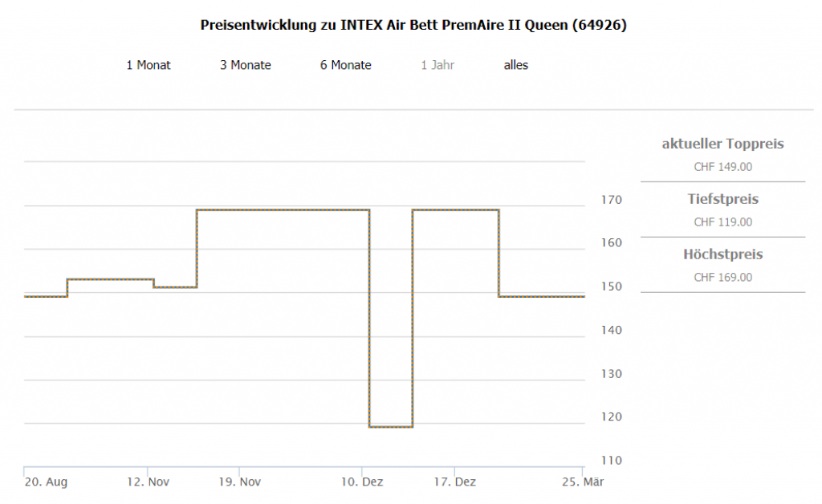Click the '10. Dez' date axis label
Screen dimensions: 822x504
[363, 482]
